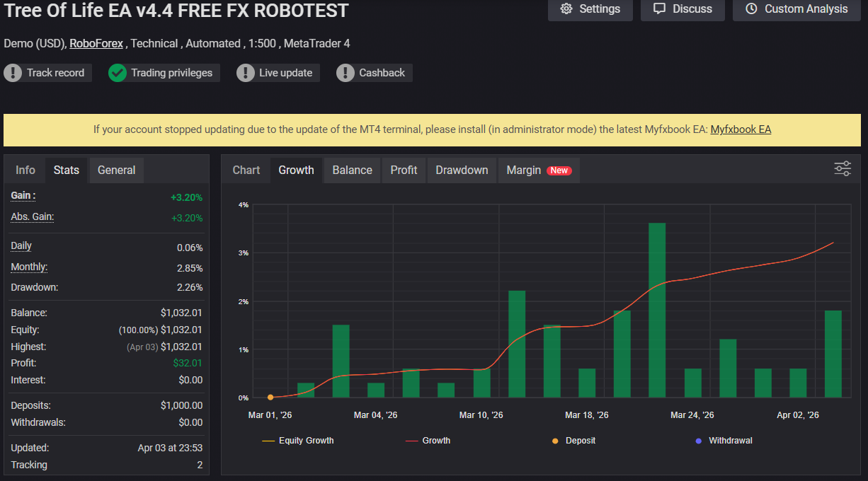
Task: Click the orange deposit marker on Mar 01
Action: 270,398
